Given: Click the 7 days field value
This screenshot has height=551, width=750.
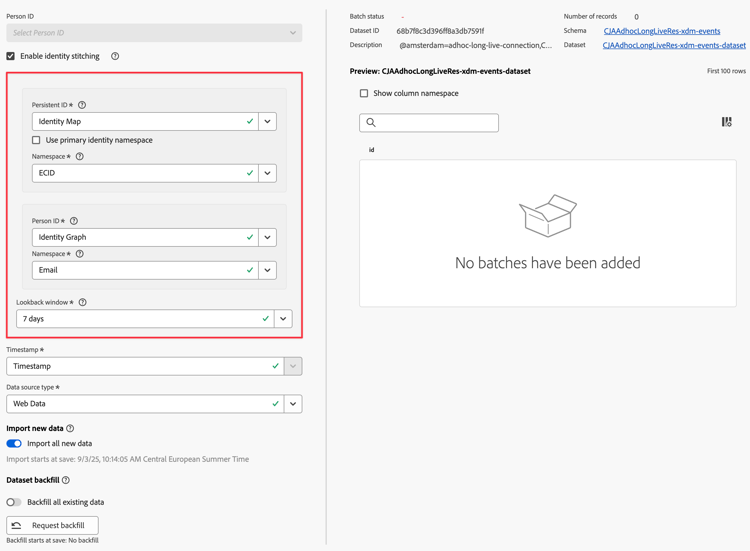Looking at the screenshot, I should (x=33, y=319).
